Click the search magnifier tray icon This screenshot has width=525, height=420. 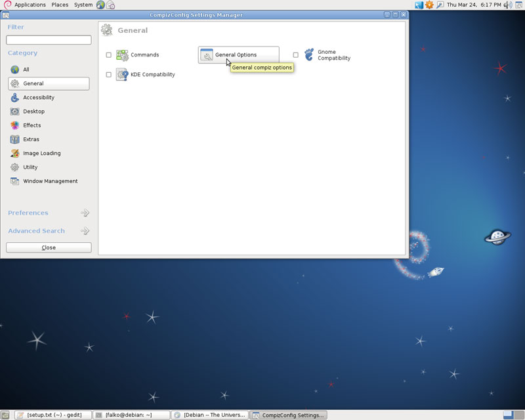tap(440, 5)
